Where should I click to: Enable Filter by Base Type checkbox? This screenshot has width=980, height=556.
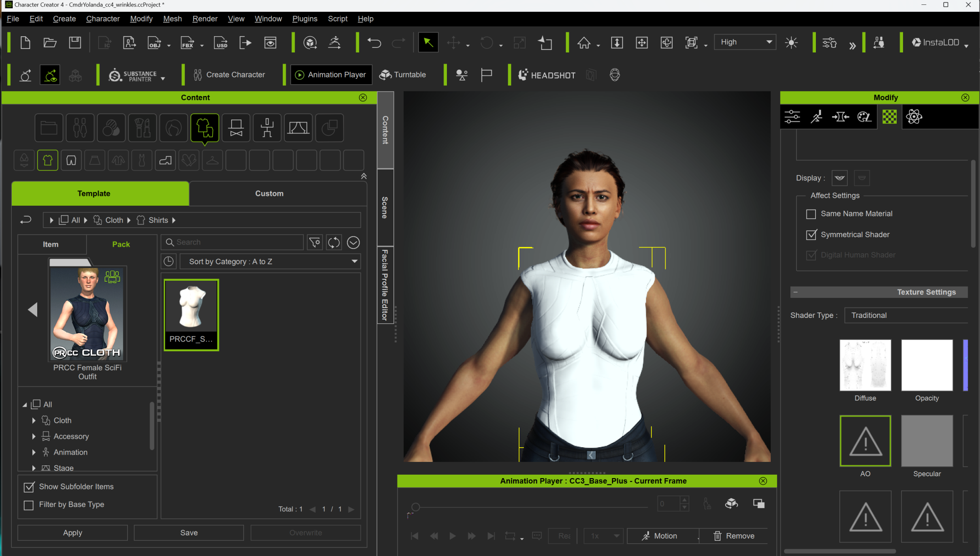(29, 505)
